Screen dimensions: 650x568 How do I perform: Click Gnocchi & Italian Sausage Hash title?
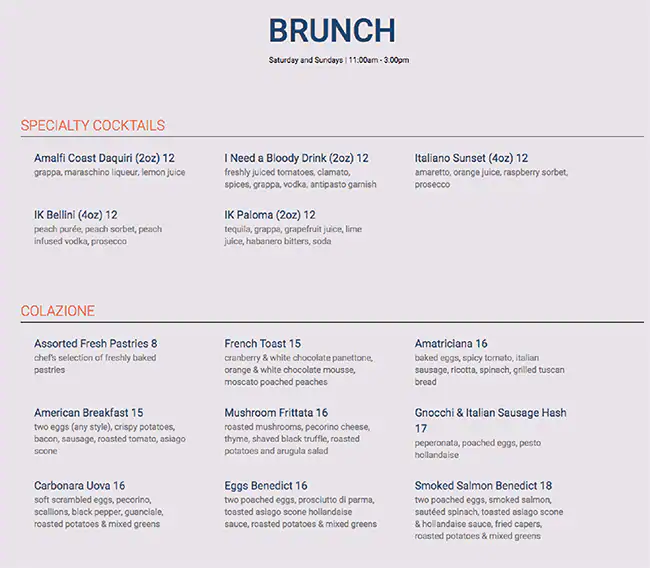click(x=490, y=413)
